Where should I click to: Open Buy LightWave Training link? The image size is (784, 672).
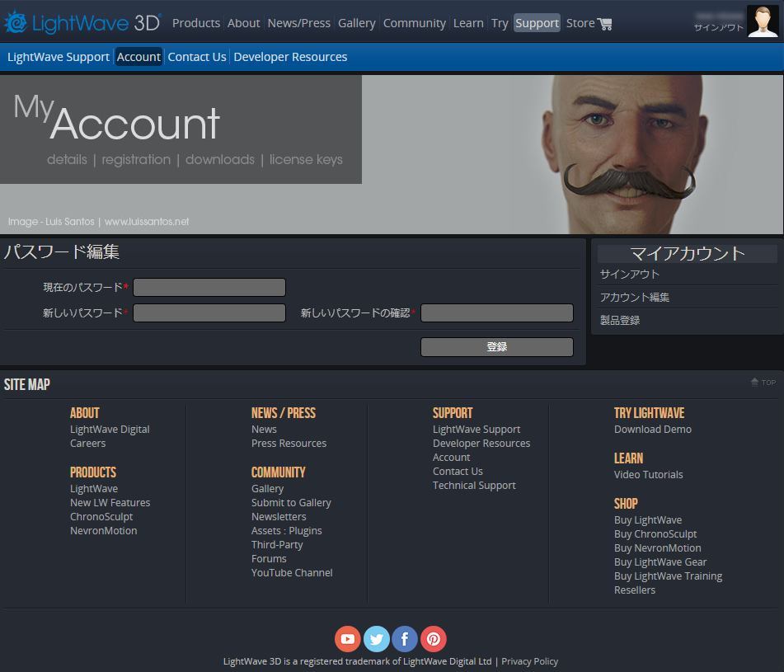tap(669, 576)
